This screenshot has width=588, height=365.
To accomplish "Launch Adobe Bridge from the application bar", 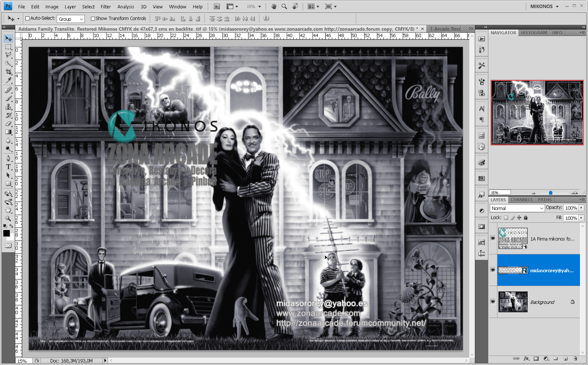I will pos(216,6).
